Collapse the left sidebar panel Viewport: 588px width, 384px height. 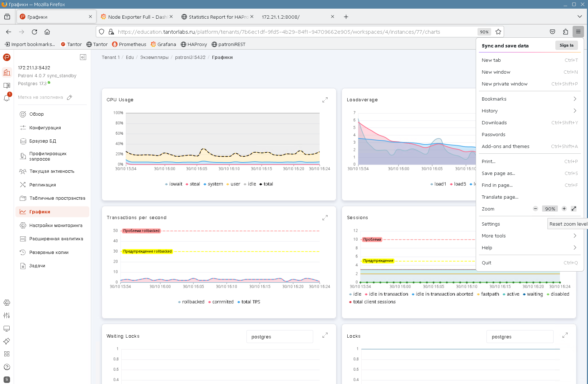83,57
